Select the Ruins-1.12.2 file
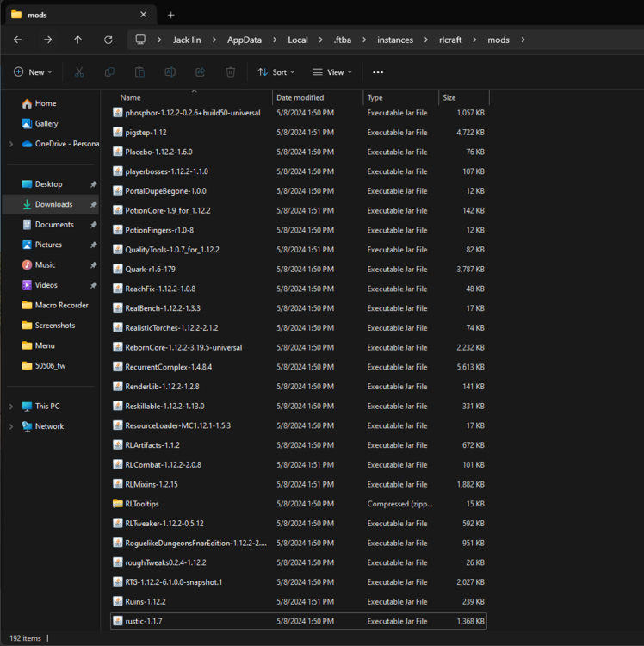 click(299, 602)
